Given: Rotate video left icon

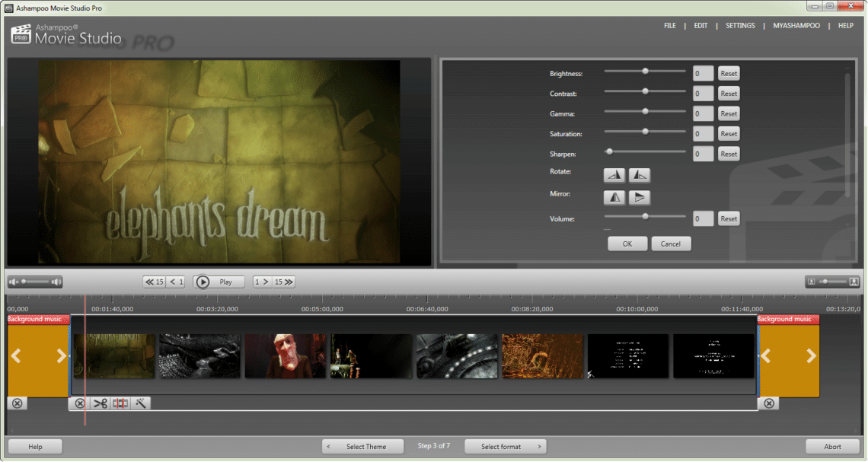Looking at the screenshot, I should (x=614, y=175).
